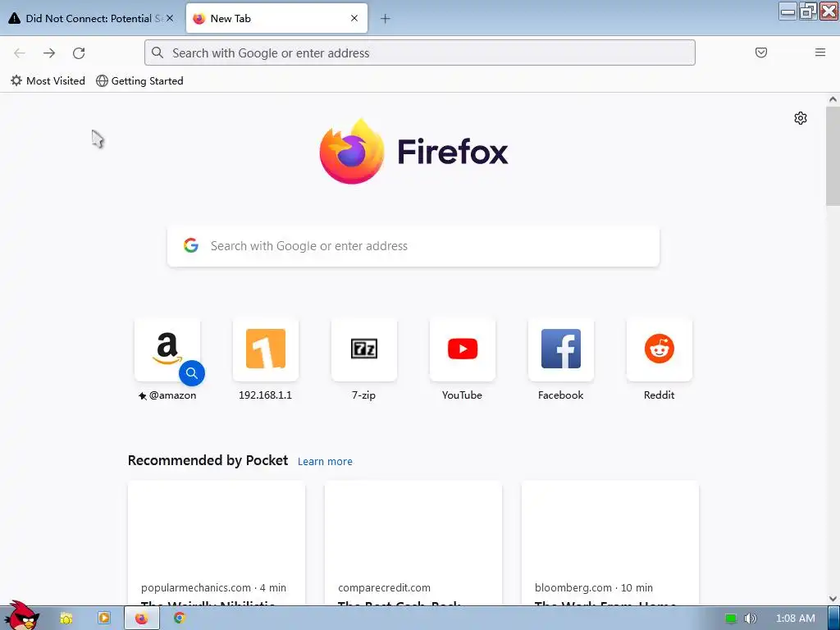The height and width of the screenshot is (630, 840).
Task: Launch Chrome from the taskbar
Action: [180, 619]
